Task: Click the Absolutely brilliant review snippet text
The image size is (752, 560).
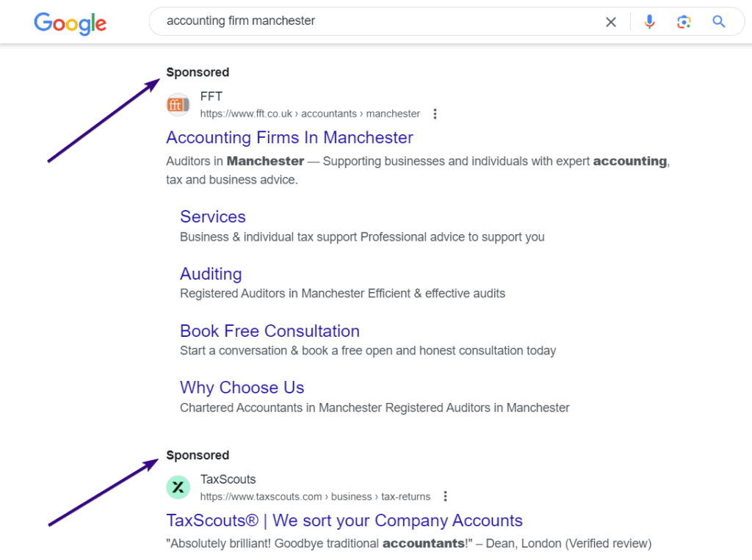Action: 408,543
